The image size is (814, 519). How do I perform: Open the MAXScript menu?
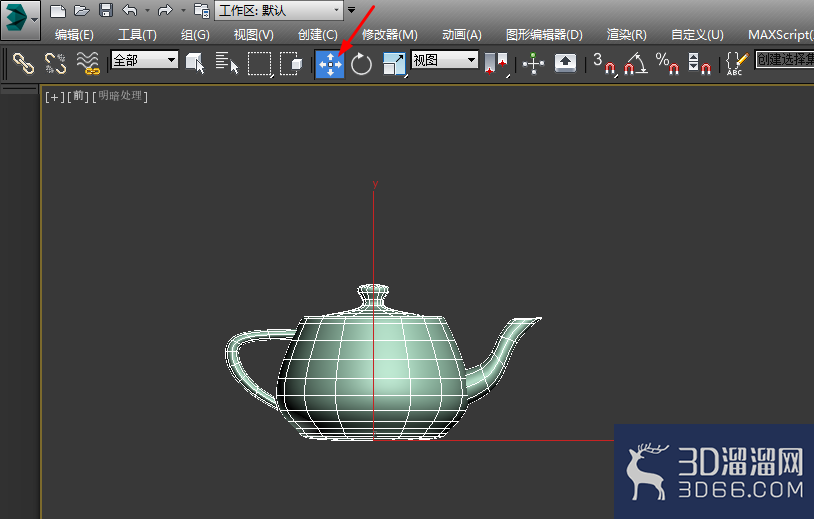(780, 35)
